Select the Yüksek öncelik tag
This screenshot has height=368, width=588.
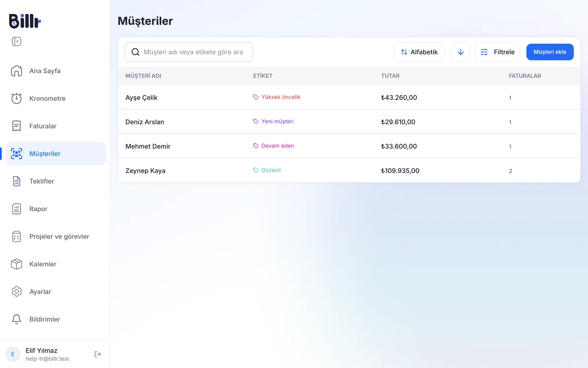coord(277,97)
